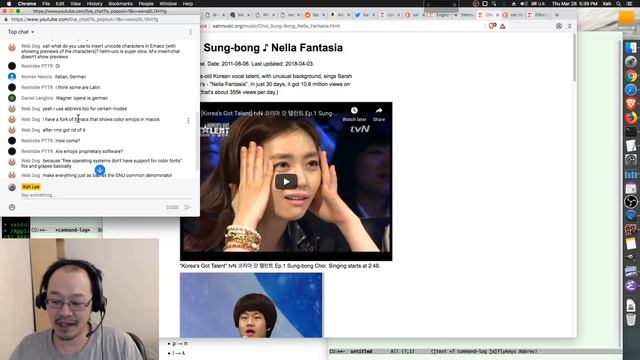
Task: Select the message Are emojis proprietary software?
Action: (89, 151)
